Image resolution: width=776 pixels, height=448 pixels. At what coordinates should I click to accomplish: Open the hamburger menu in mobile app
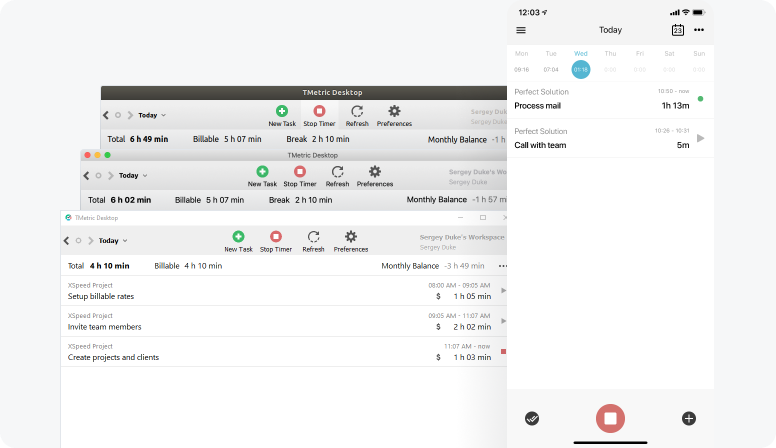521,30
